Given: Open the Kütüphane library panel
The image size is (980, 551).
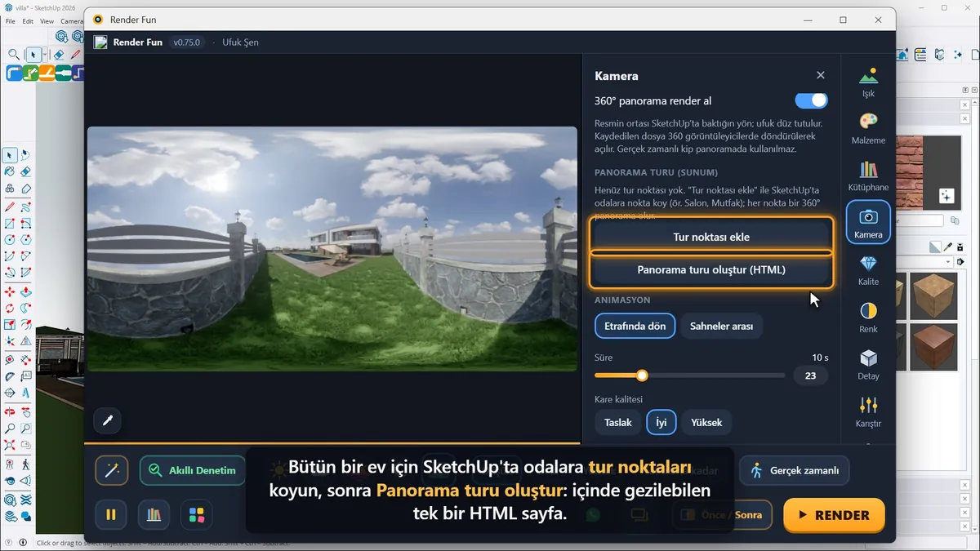Looking at the screenshot, I should [868, 176].
